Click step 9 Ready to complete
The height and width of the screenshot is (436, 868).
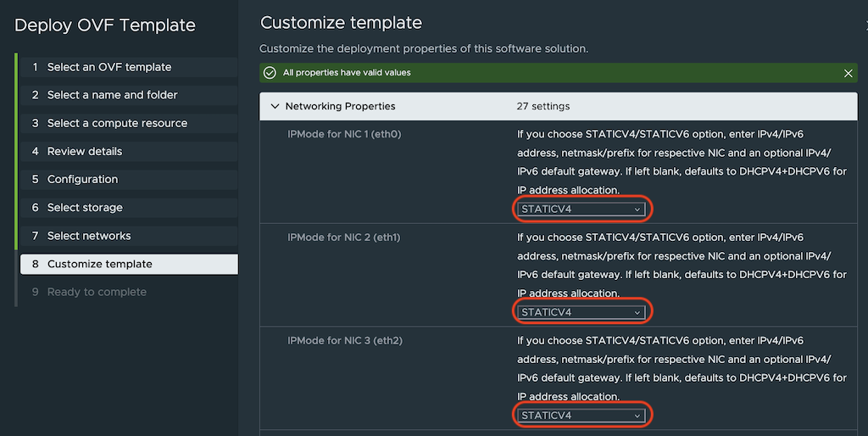[97, 292]
